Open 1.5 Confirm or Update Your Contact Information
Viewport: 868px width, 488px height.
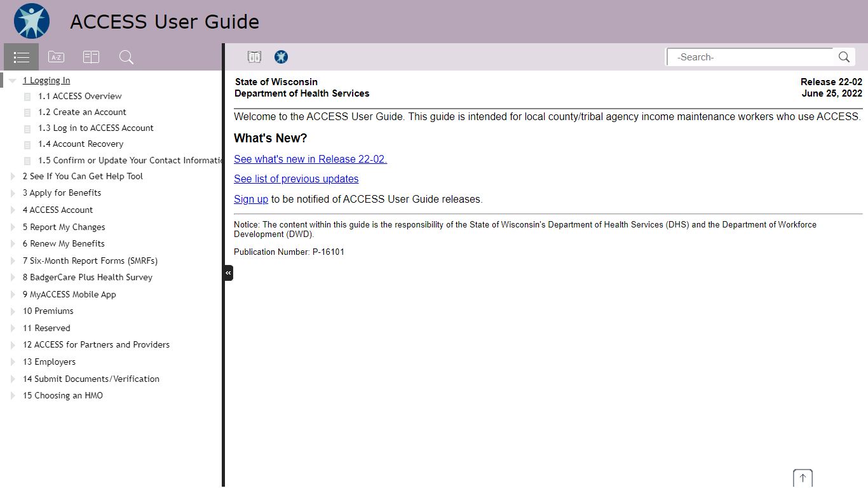(130, 160)
